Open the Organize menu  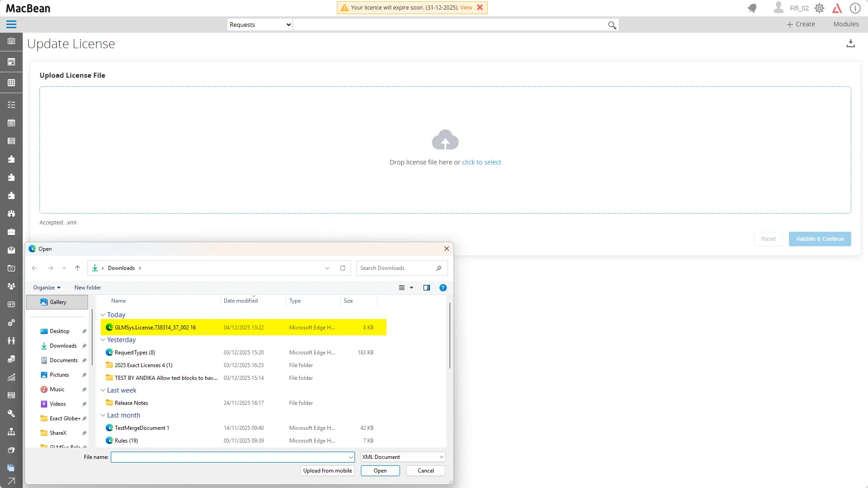coord(46,288)
